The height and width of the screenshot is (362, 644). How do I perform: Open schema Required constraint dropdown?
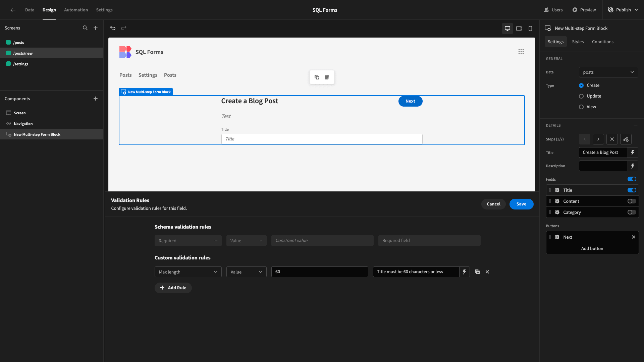(188, 241)
